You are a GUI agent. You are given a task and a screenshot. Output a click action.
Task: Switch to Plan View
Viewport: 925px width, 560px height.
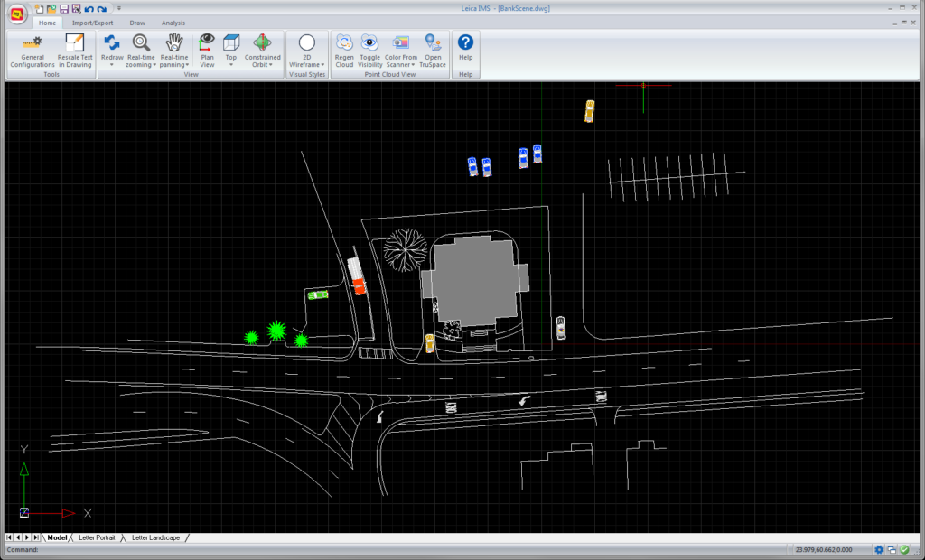[x=207, y=51]
